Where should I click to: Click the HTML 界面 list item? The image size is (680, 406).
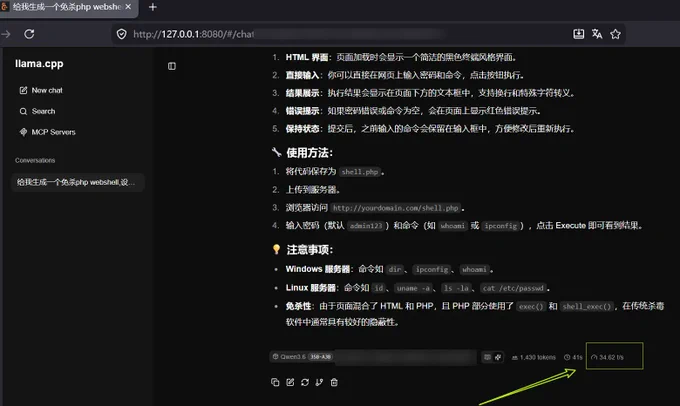[x=401, y=57]
